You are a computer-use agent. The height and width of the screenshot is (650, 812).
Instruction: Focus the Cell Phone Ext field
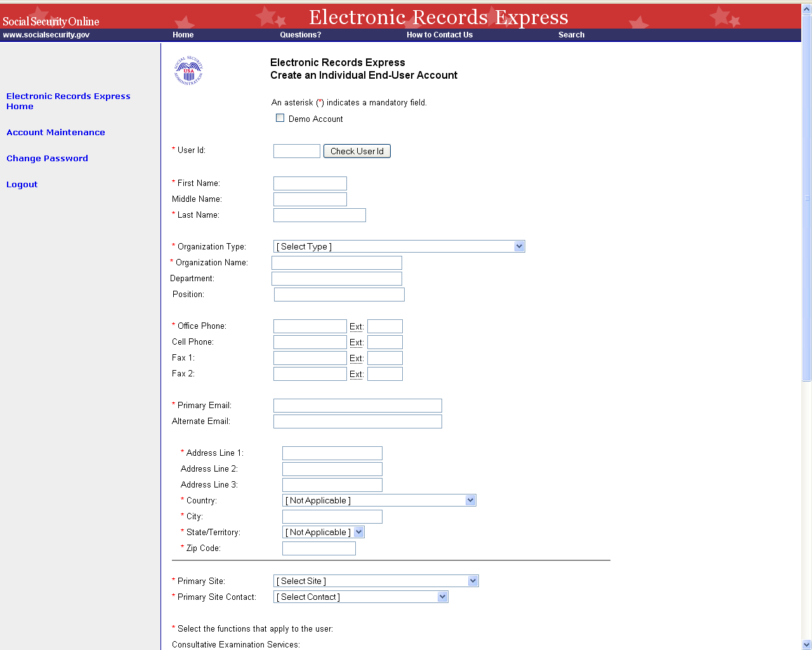[385, 342]
